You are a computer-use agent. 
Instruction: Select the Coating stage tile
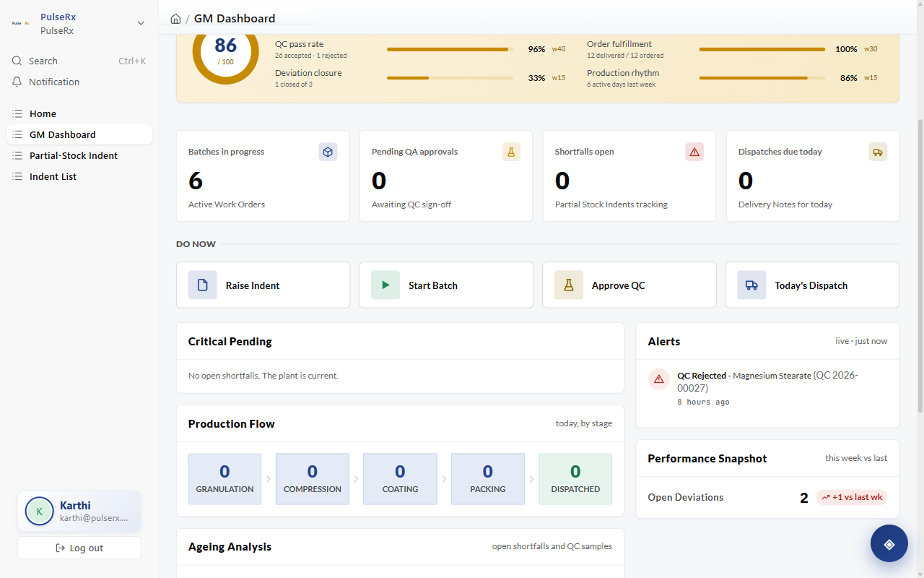[x=400, y=479]
